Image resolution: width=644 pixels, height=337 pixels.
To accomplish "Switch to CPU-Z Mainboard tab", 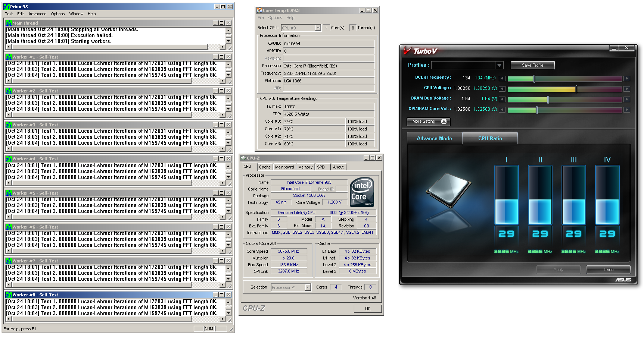I will (x=284, y=167).
